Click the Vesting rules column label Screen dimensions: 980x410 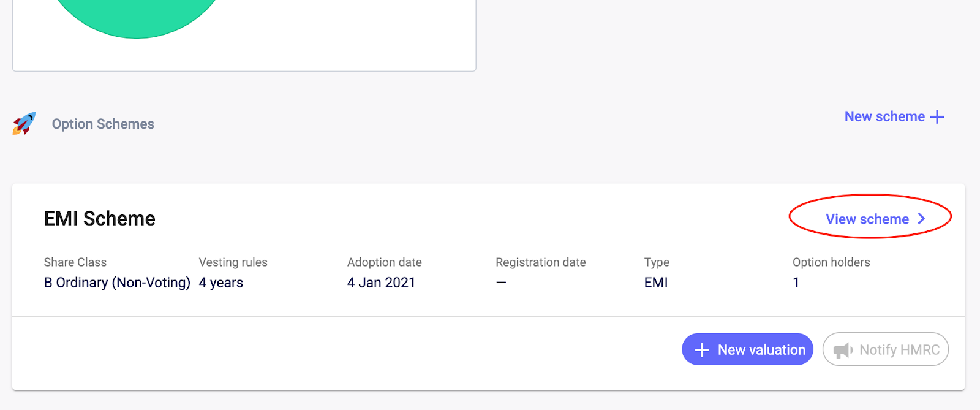point(233,262)
